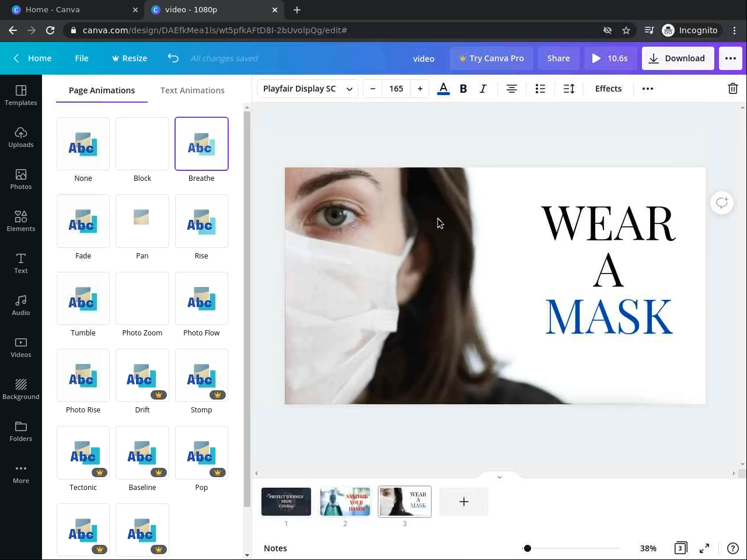The image size is (747, 560).
Task: Open the Resize menu
Action: click(130, 58)
